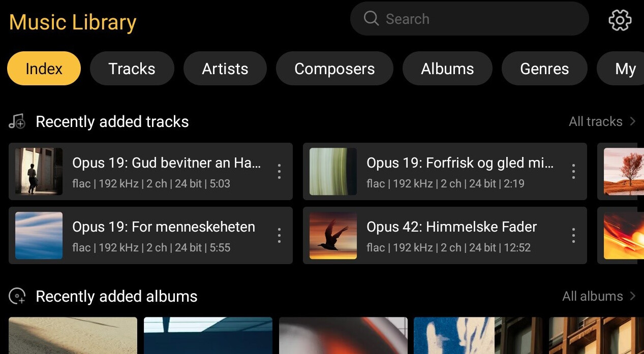Expand All tracks with the chevron arrow
Image resolution: width=644 pixels, height=354 pixels.
(633, 121)
